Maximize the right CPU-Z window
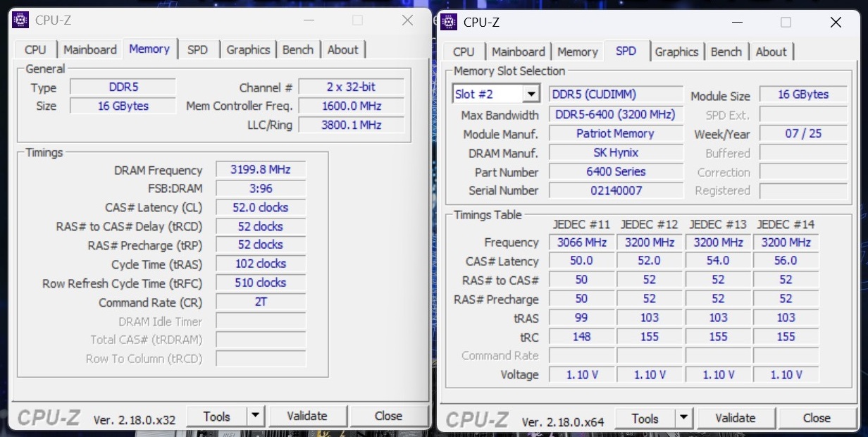The width and height of the screenshot is (868, 437). click(786, 22)
